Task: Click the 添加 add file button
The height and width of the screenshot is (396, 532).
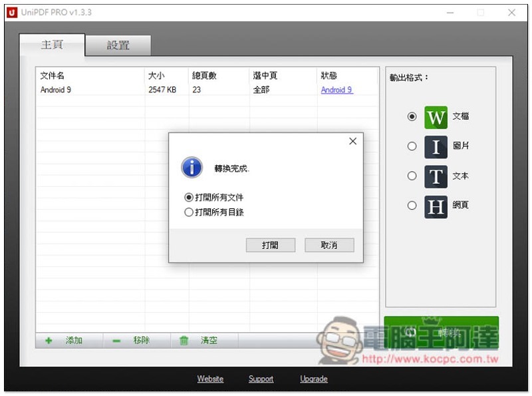Action: 69,340
